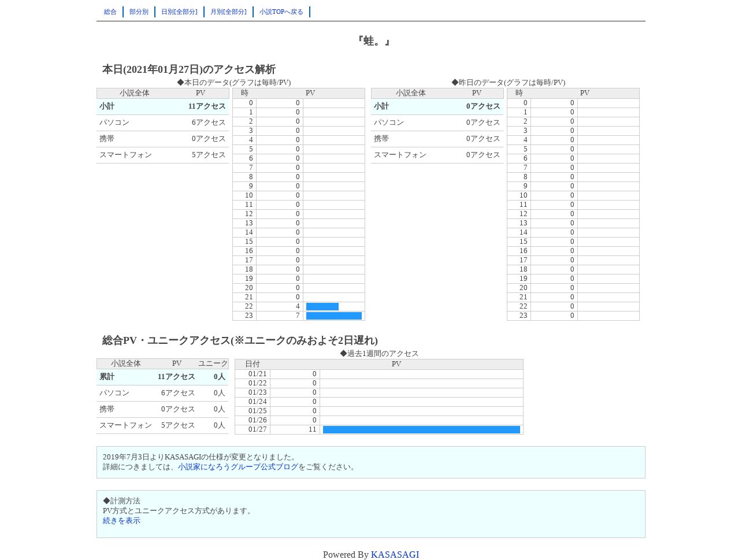This screenshot has height=560, width=742.
Task: Open the 総合 tab
Action: 110,12
